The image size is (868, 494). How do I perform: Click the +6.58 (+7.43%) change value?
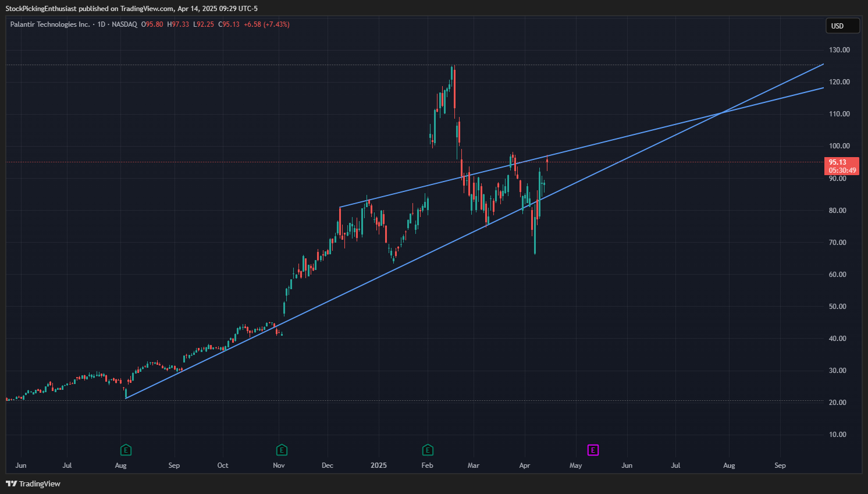click(266, 24)
